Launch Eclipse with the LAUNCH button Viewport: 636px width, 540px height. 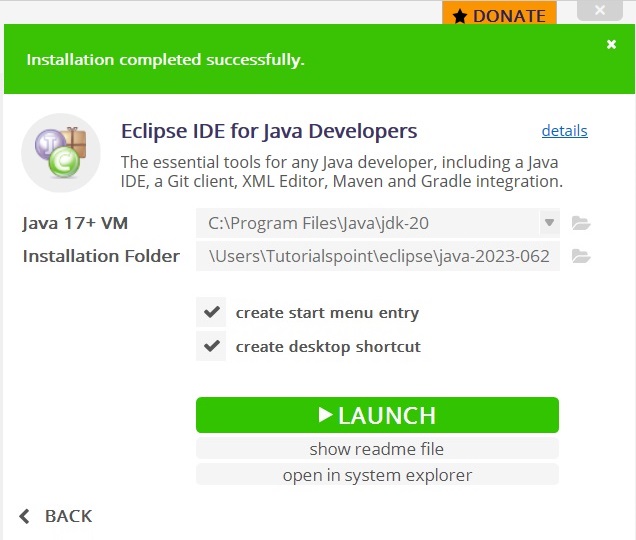(x=377, y=415)
